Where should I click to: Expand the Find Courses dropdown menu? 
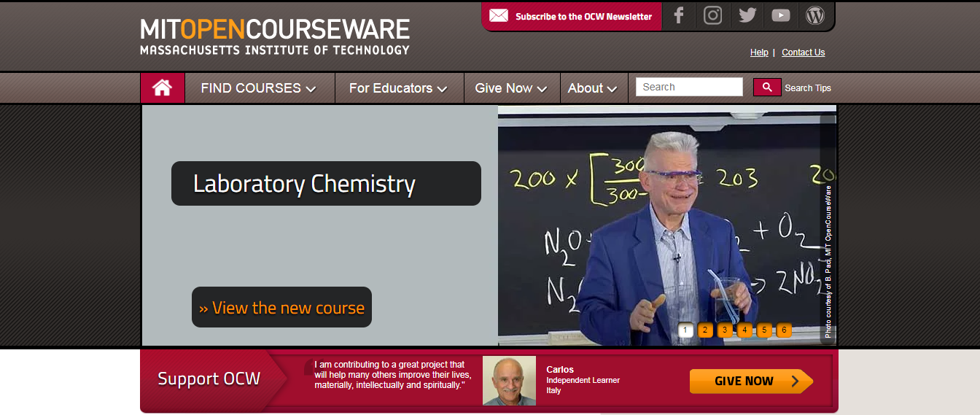click(259, 88)
